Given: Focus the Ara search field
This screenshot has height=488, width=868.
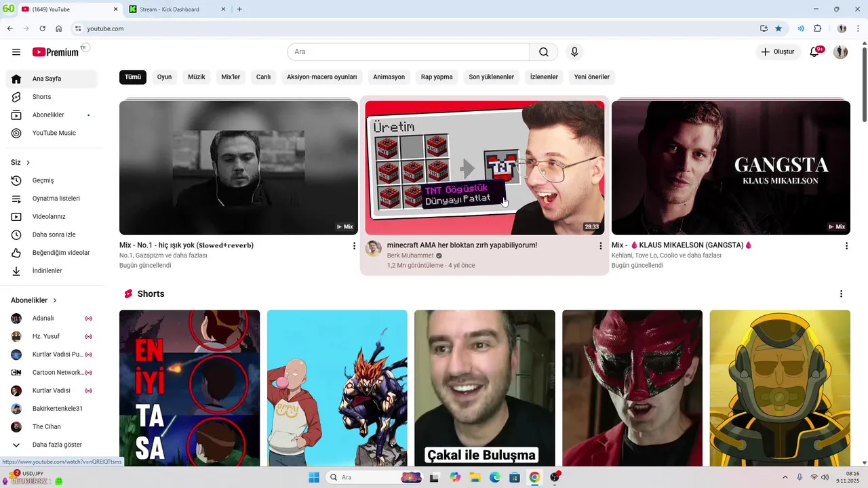Looking at the screenshot, I should coord(408,52).
